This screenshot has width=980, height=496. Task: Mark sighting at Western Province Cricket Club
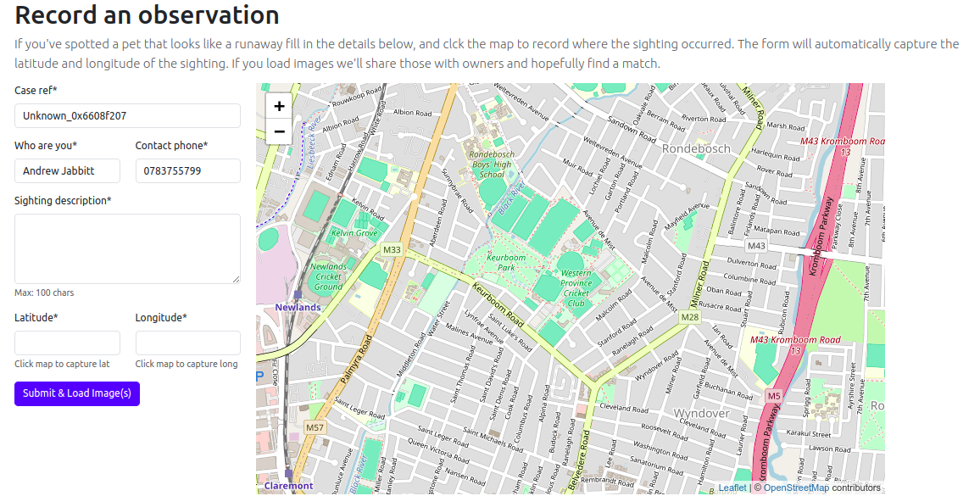(x=576, y=288)
